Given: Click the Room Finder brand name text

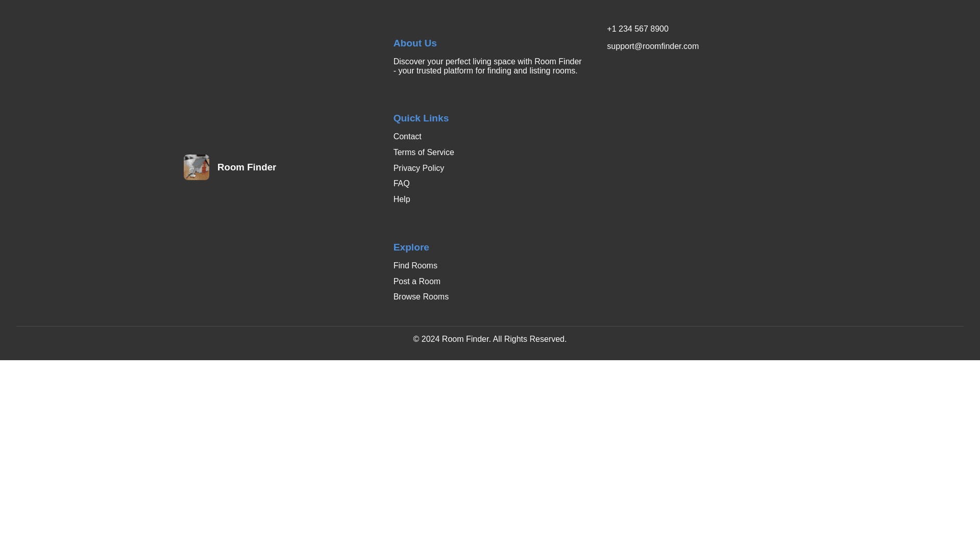Looking at the screenshot, I should pos(247,167).
